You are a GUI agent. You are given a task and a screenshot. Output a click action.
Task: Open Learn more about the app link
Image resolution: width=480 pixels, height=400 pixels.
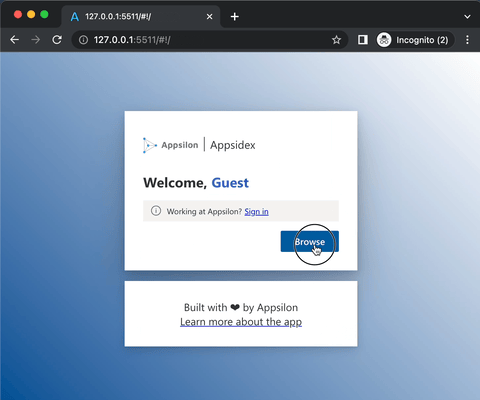click(x=241, y=322)
